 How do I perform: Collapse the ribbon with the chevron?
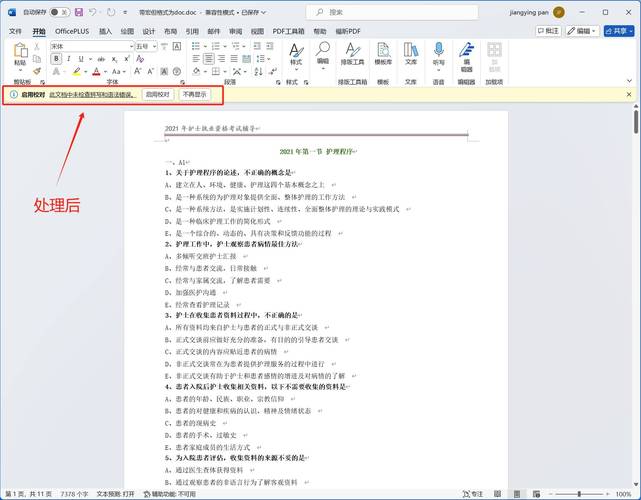pos(630,81)
